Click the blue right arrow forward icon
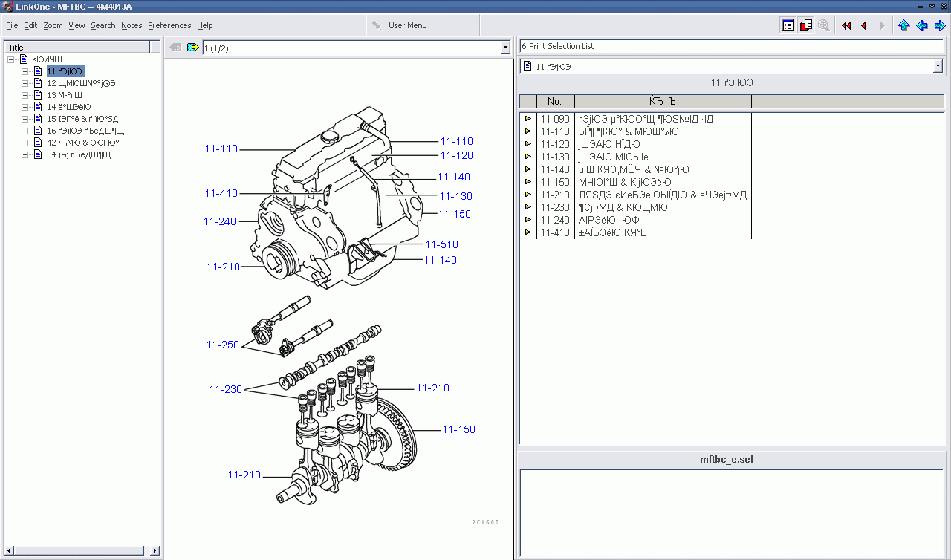Viewport: 951px width, 560px height. (x=940, y=25)
